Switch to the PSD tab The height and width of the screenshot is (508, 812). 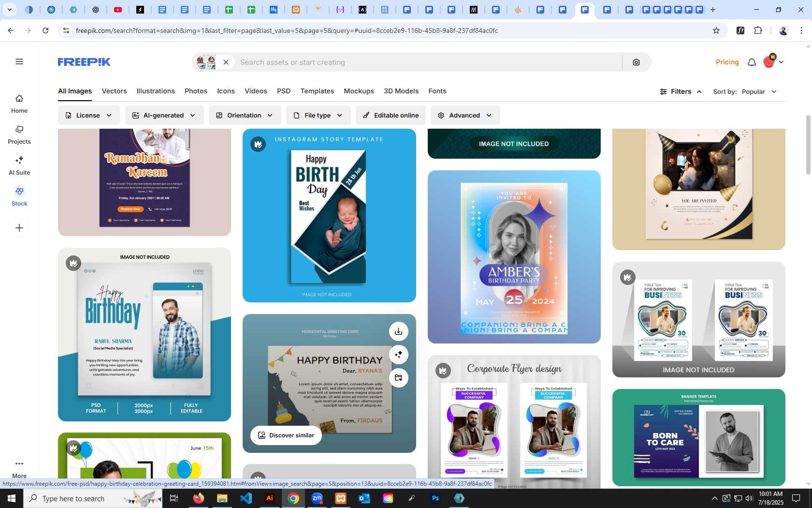tap(284, 91)
